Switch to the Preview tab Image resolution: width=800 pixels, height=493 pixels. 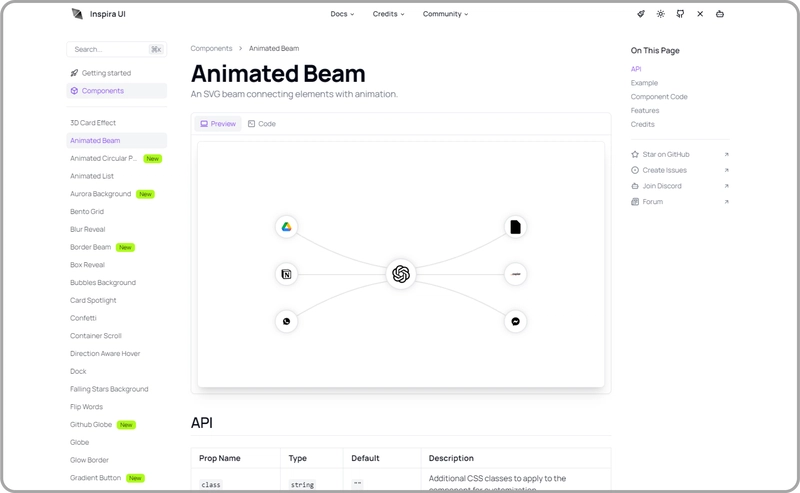(218, 124)
